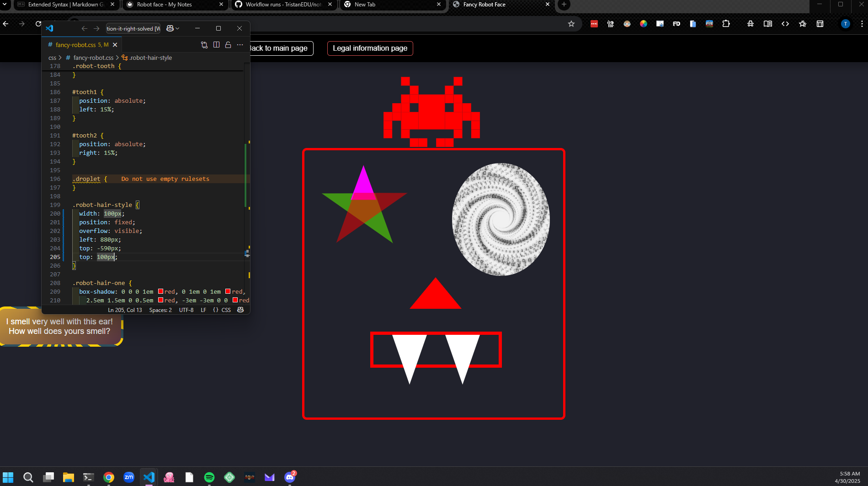Click the #tooth1 selector text

pyautogui.click(x=85, y=92)
